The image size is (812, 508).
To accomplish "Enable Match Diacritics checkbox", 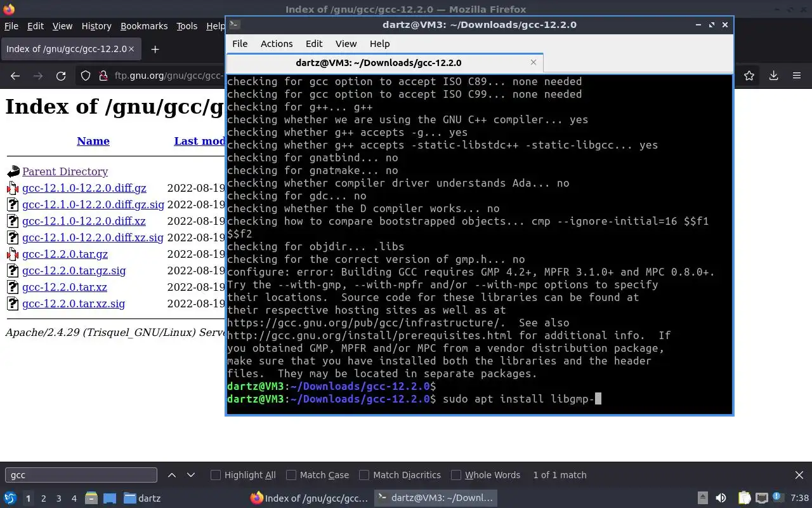I will pos(364,475).
